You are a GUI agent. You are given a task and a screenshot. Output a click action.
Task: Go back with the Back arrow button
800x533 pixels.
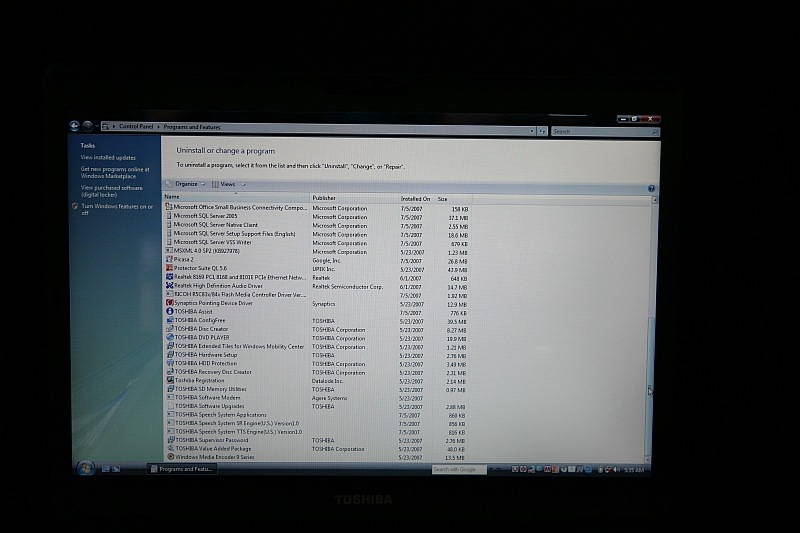[74, 125]
